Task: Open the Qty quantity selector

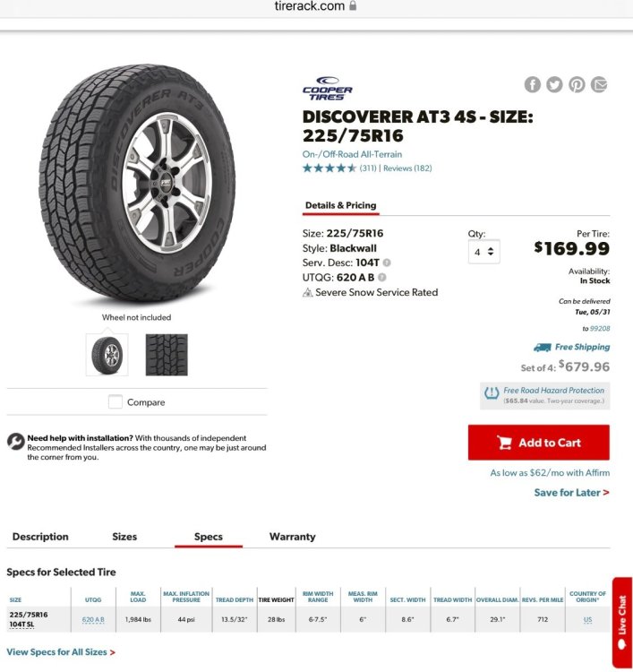Action: click(x=484, y=252)
